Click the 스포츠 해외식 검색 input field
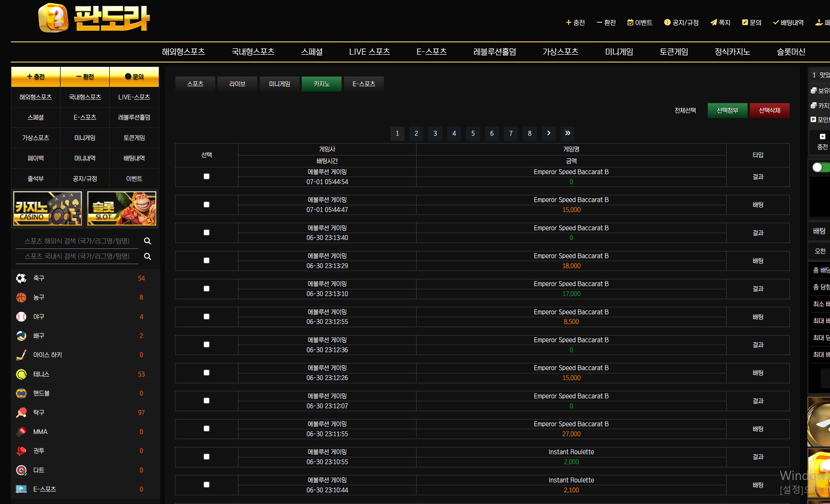The width and height of the screenshot is (830, 504). (x=77, y=241)
